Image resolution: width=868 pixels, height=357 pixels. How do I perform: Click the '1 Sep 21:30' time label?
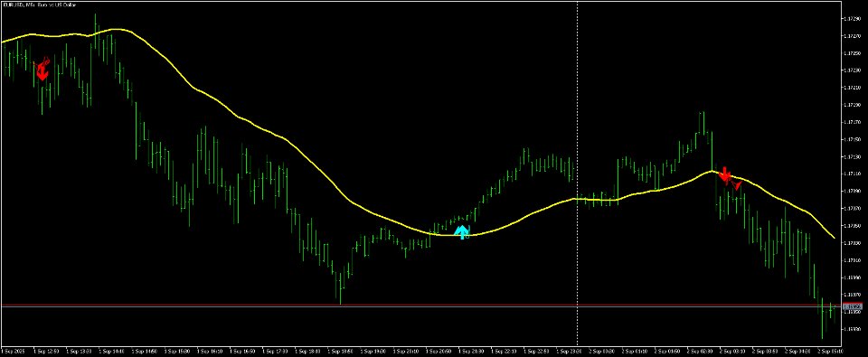tap(473, 351)
